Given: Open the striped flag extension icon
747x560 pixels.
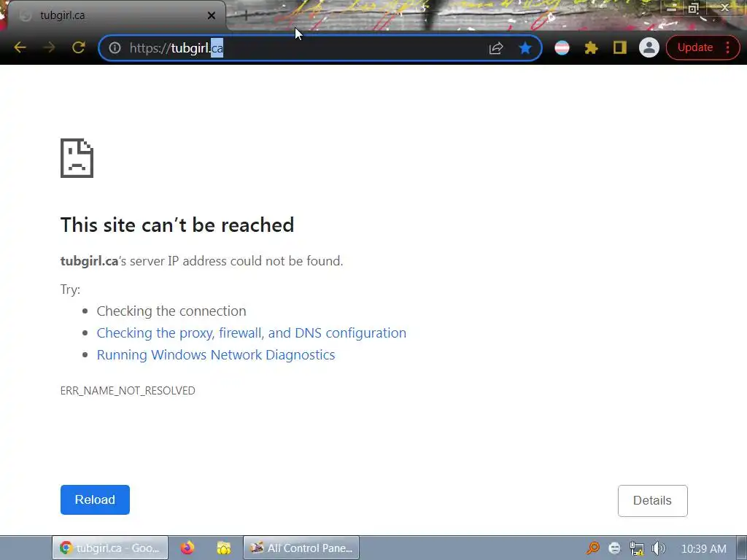Looking at the screenshot, I should click(562, 47).
